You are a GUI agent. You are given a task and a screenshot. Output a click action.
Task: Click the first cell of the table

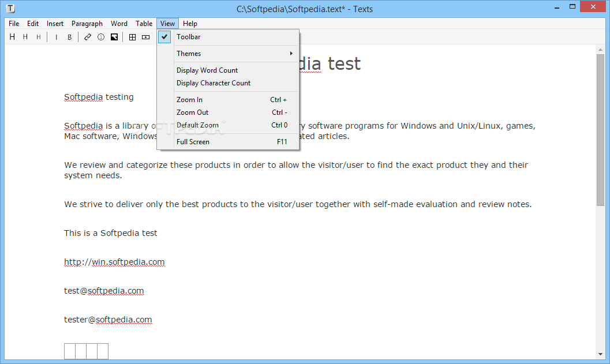point(70,351)
